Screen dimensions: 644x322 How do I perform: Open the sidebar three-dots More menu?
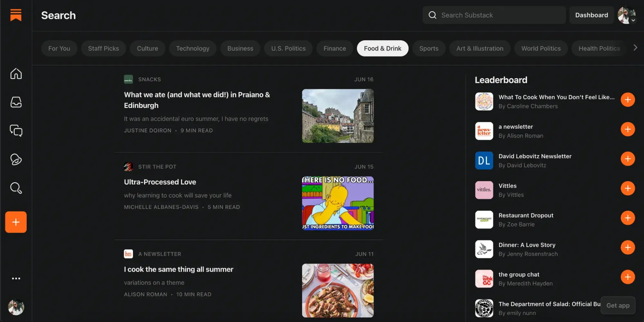click(16, 278)
